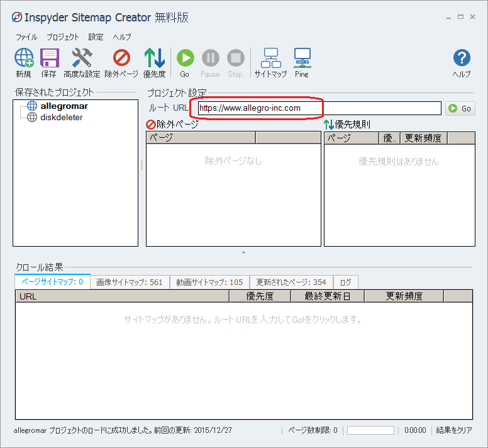The width and height of the screenshot is (488, 448).
Task: Select the allegromar project
Action: (64, 106)
